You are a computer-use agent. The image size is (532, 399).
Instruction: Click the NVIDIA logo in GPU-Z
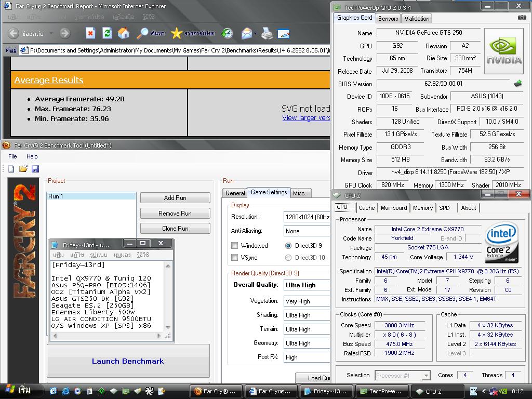[x=504, y=51]
